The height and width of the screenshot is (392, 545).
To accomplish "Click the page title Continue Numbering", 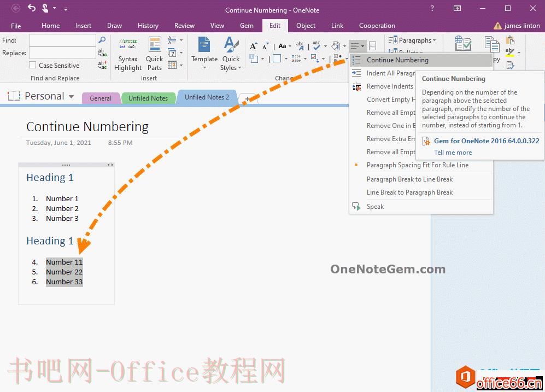I will coord(87,126).
